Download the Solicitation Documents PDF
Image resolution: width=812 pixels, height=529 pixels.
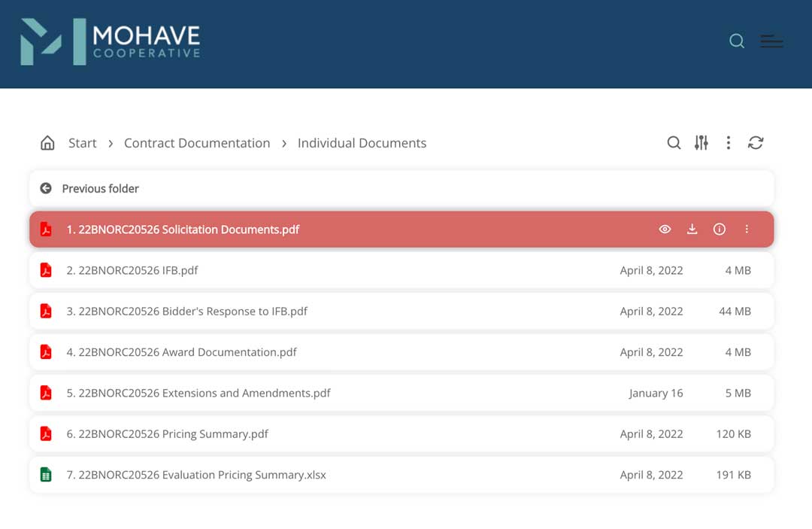coord(692,229)
